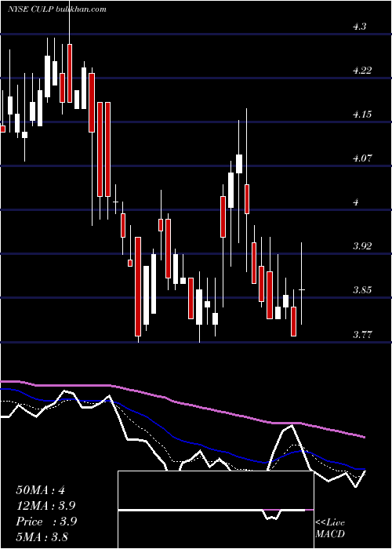392x549 pixels.
Task: Click the tallest red candle near 4.3
Action: tap(70, 73)
